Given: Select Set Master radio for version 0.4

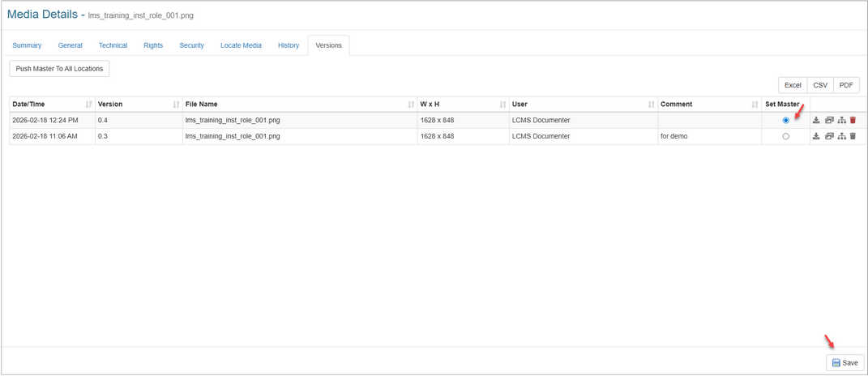Looking at the screenshot, I should pyautogui.click(x=785, y=120).
